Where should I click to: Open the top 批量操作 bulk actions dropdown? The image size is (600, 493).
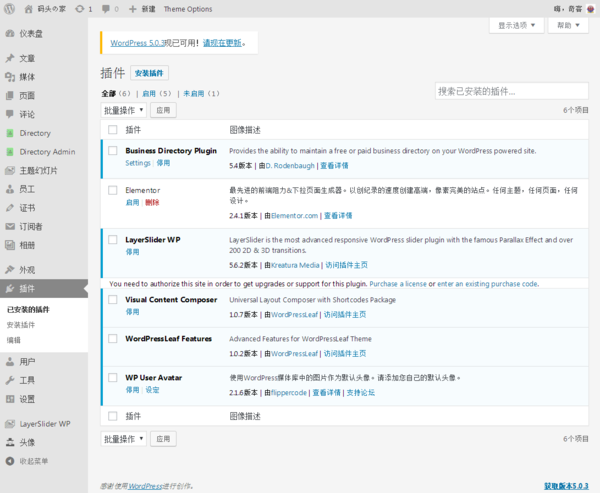(124, 110)
